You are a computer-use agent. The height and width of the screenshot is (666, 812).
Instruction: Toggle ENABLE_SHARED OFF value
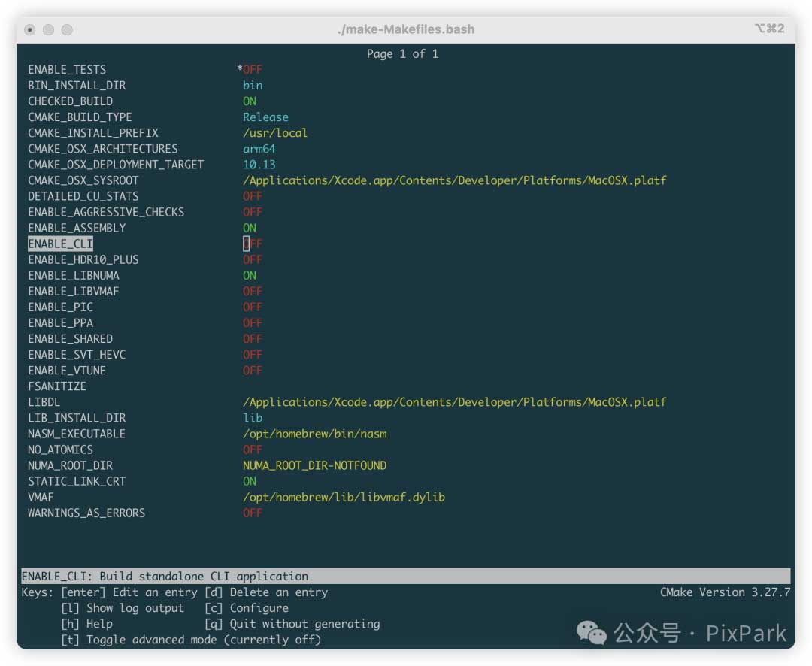[x=252, y=339]
